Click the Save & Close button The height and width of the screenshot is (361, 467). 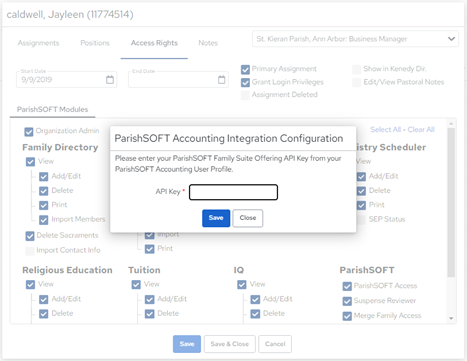click(x=230, y=344)
